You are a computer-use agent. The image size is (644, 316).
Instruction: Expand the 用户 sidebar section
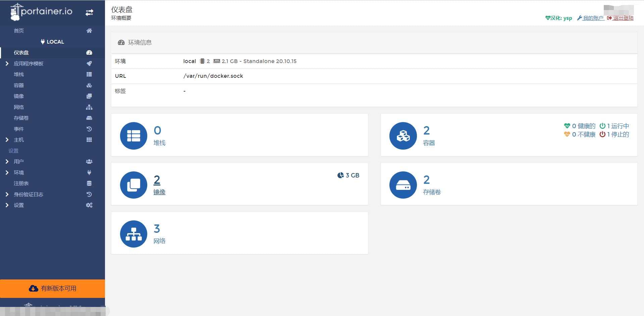[7, 162]
